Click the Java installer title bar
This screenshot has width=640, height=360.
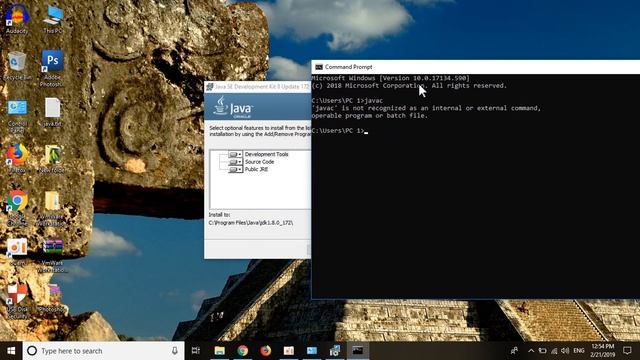[258, 87]
